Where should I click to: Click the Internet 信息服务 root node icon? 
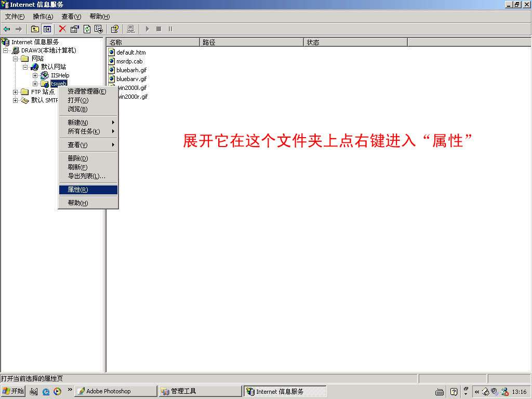[x=5, y=42]
